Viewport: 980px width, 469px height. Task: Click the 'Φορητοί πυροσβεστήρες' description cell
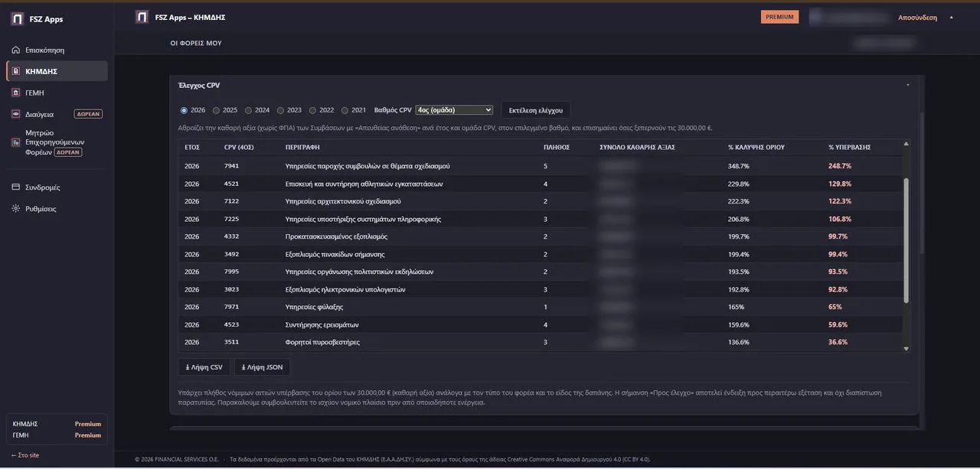(322, 342)
